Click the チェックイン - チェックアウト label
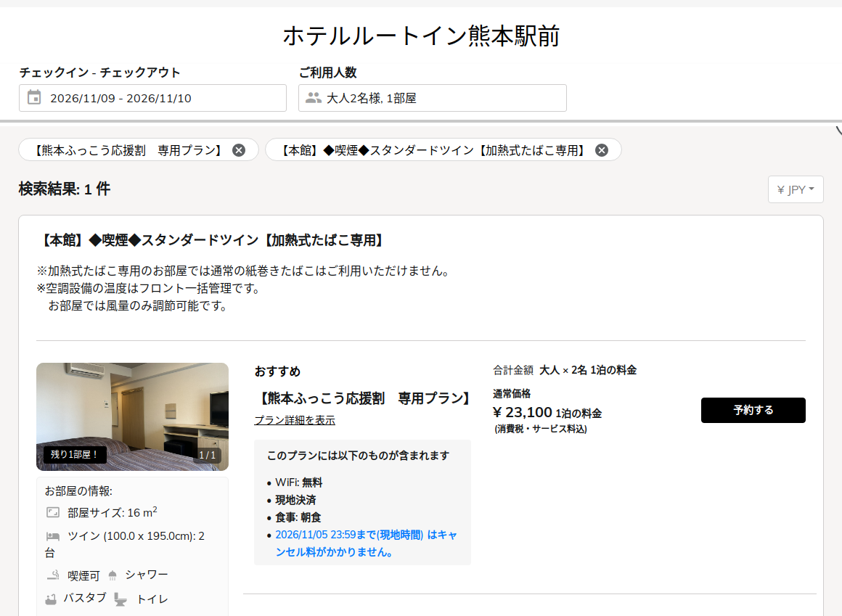The height and width of the screenshot is (616, 842). (x=100, y=73)
